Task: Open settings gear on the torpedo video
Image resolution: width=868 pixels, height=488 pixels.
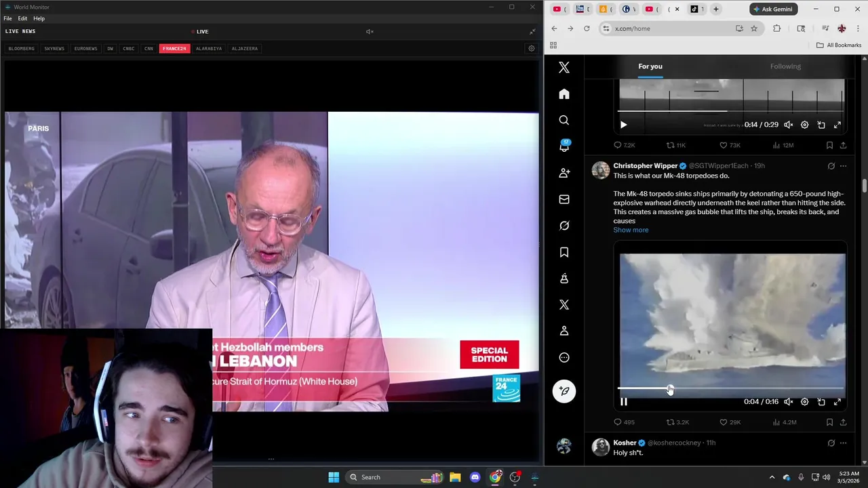Action: pyautogui.click(x=804, y=402)
